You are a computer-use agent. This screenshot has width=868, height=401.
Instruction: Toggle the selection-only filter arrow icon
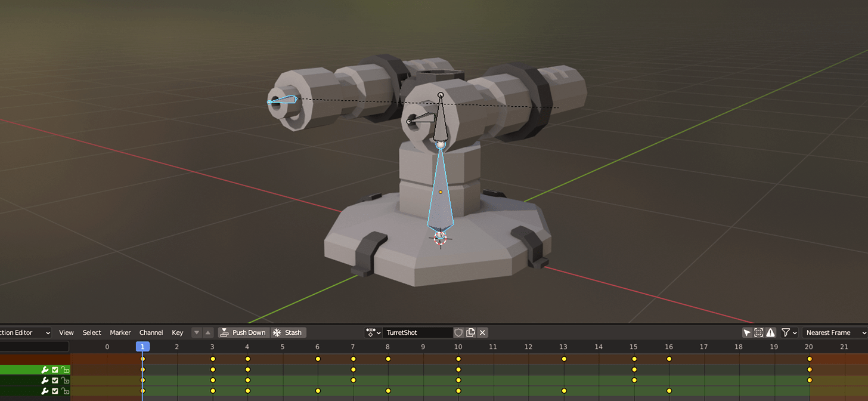tap(748, 332)
